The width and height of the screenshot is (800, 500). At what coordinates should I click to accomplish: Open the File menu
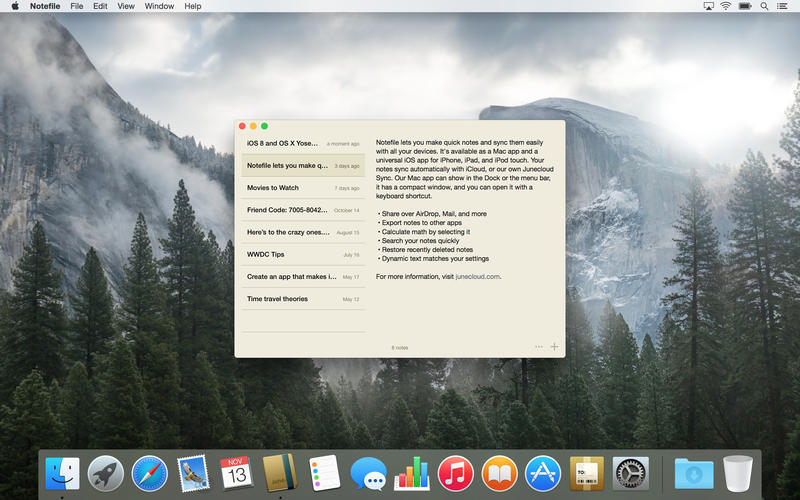click(77, 6)
